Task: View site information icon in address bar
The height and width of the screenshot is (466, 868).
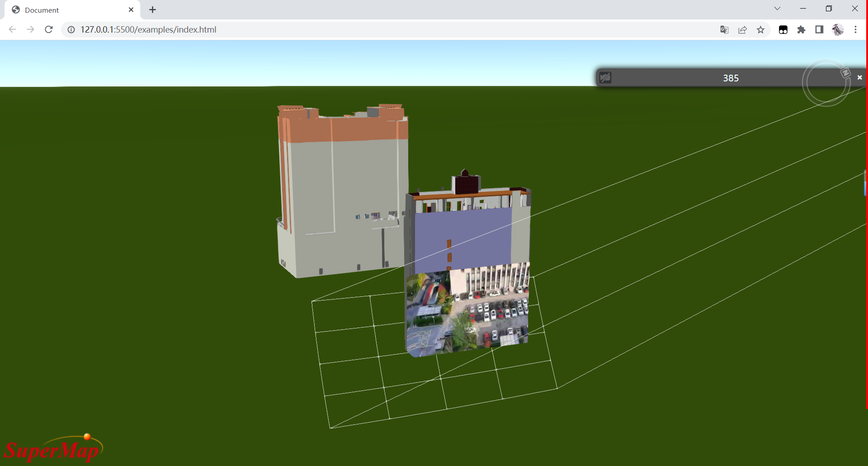Action: [71, 29]
